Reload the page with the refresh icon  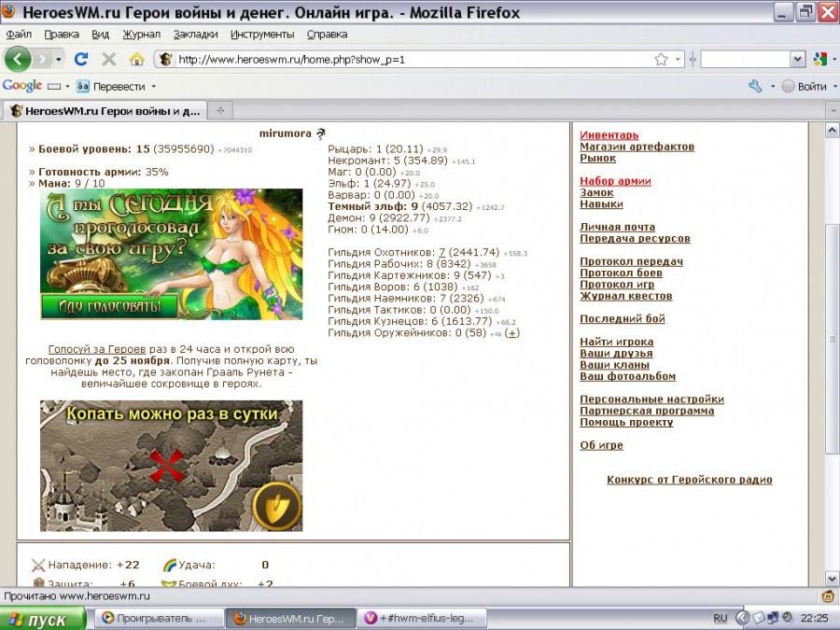(81, 59)
